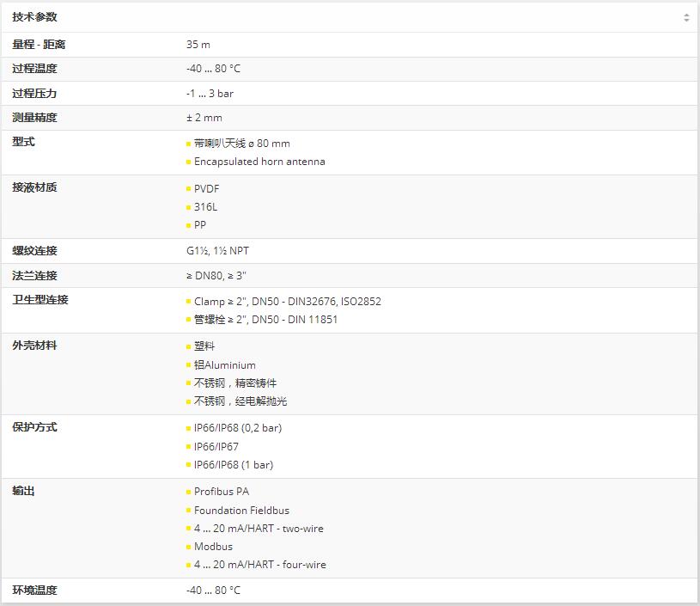Click the 35 m range value
Screen dimensions: 700x606
pyautogui.click(x=198, y=45)
